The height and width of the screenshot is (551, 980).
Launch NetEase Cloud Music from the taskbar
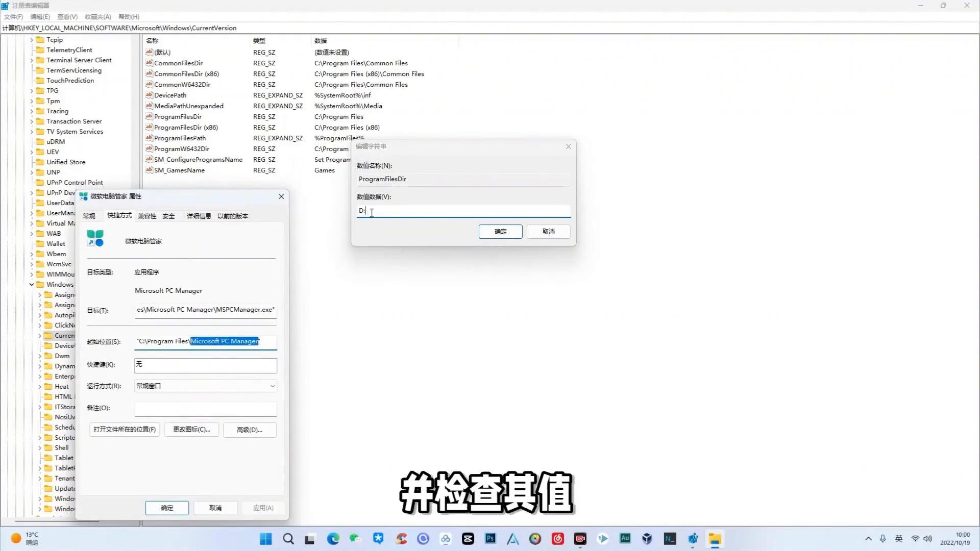pos(557,538)
